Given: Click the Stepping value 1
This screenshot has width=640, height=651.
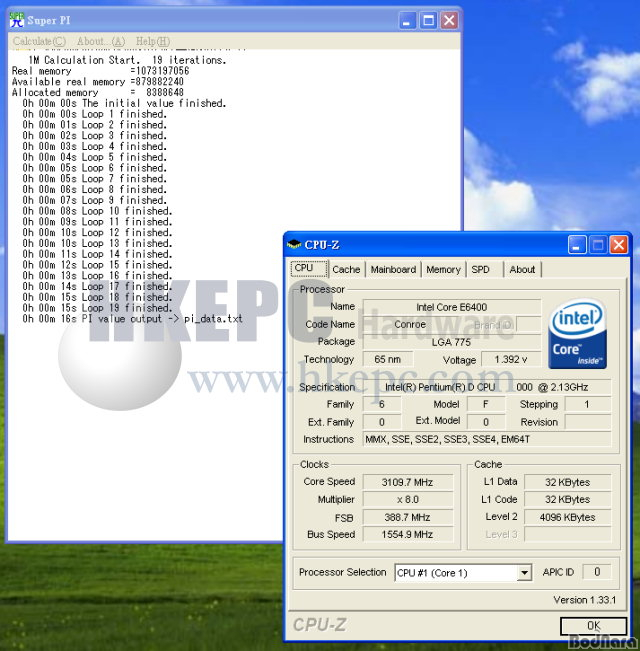Looking at the screenshot, I should click(x=587, y=404).
